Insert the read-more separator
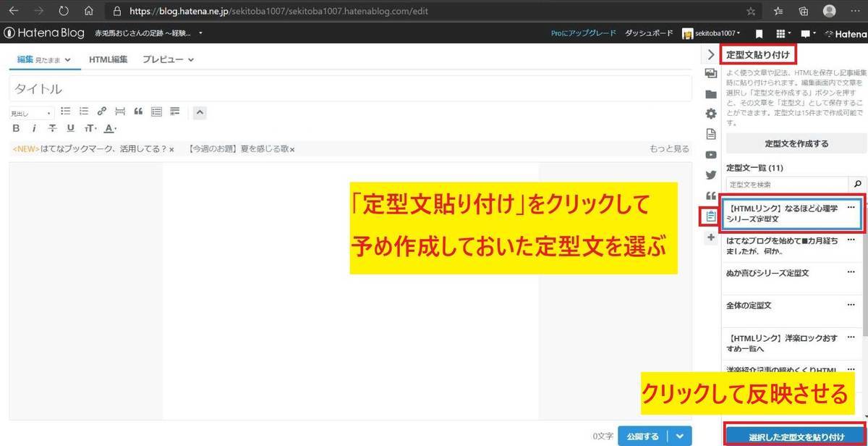This screenshot has width=868, height=446. point(120,111)
